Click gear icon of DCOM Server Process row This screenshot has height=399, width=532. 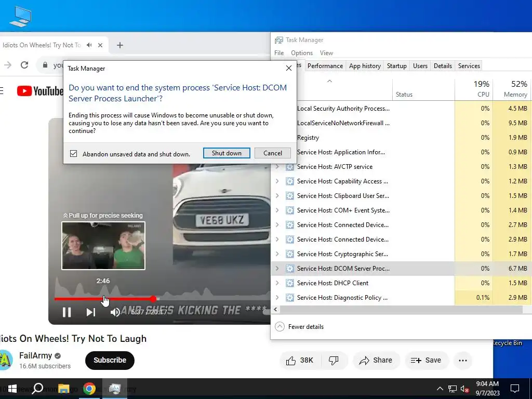coord(290,269)
